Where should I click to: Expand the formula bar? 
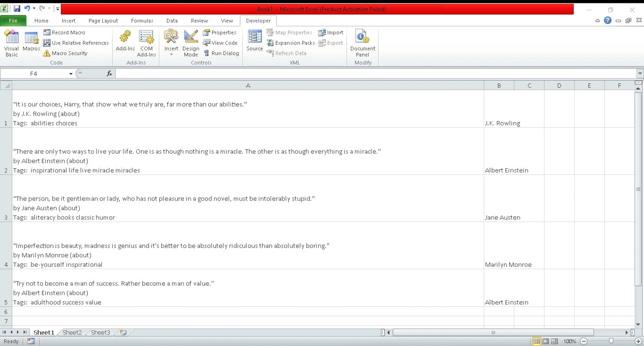coord(640,73)
